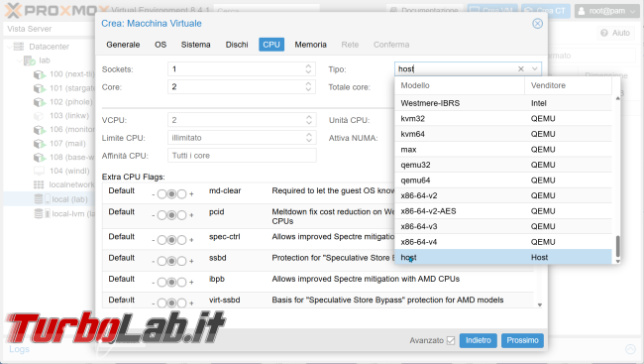Click the Datacenter server icon
The width and height of the screenshot is (644, 364).
click(19, 47)
